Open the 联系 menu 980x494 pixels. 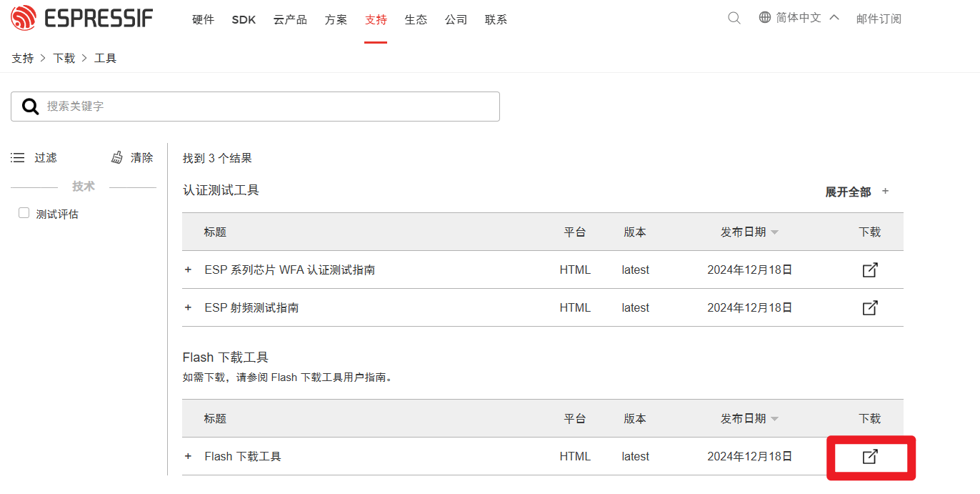496,20
